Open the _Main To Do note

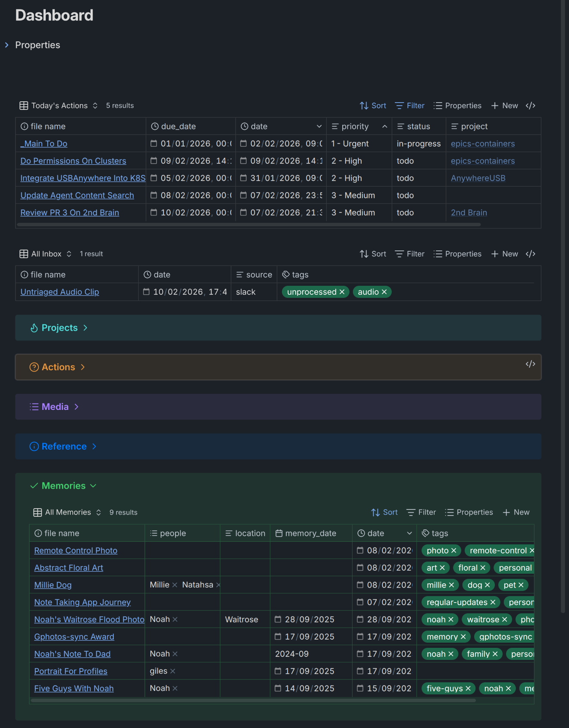(x=44, y=144)
